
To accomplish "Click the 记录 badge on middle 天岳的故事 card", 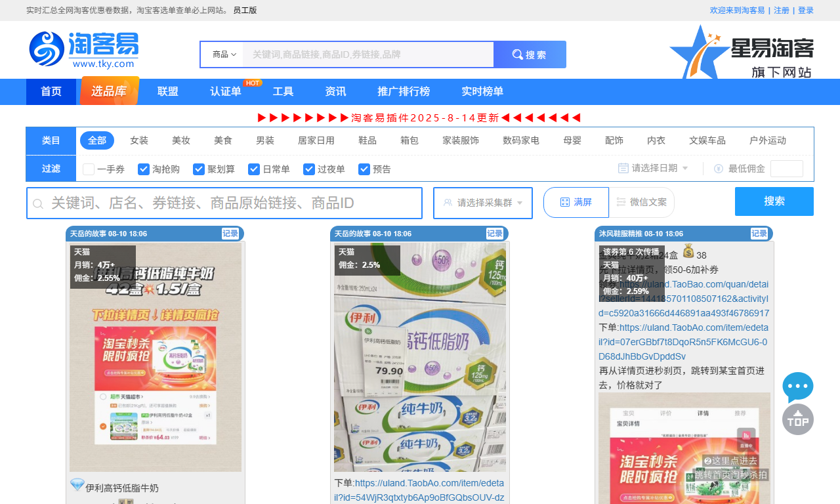I will tap(495, 234).
